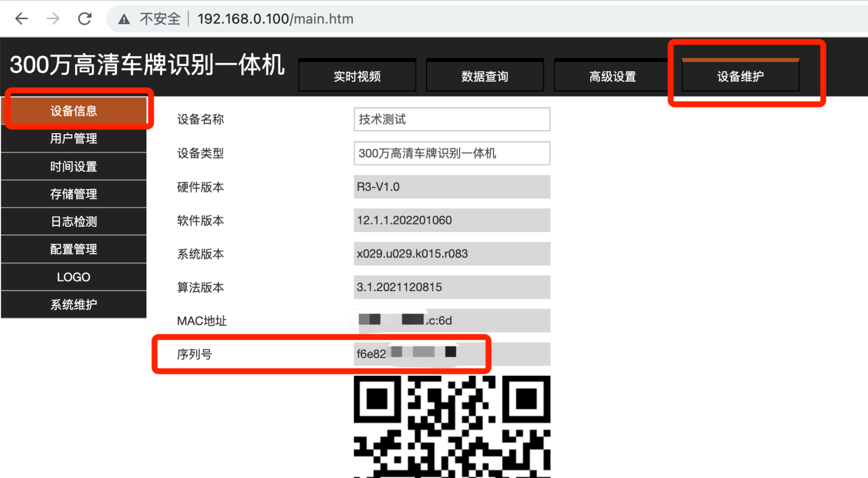The width and height of the screenshot is (868, 478).
Task: Switch to 数据查询 tab
Action: tap(485, 76)
